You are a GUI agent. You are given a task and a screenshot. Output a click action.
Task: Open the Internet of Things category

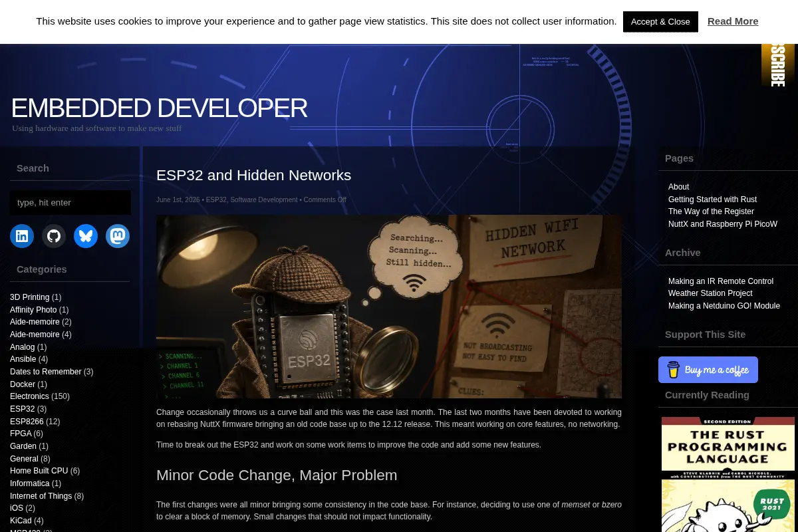point(41,496)
